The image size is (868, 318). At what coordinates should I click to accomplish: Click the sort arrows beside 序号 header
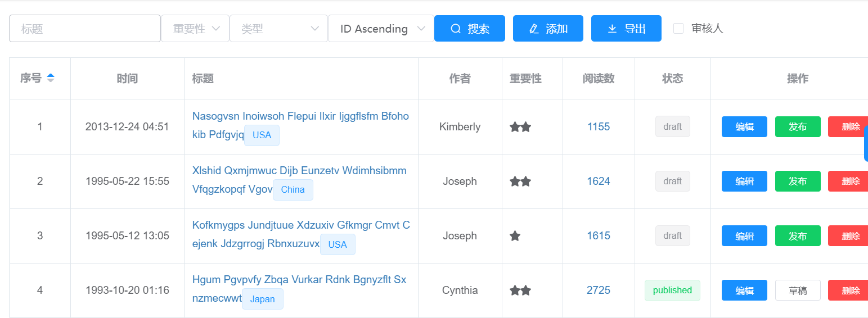[x=51, y=78]
